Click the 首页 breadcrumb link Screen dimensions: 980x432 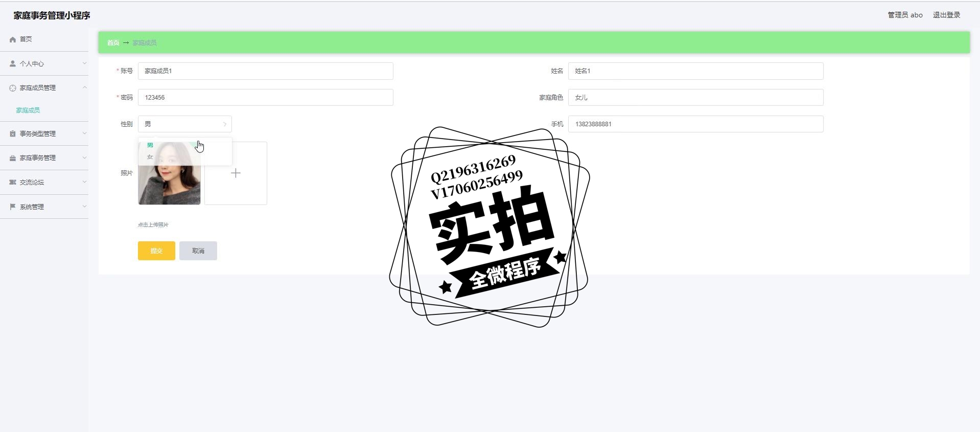[x=113, y=43]
